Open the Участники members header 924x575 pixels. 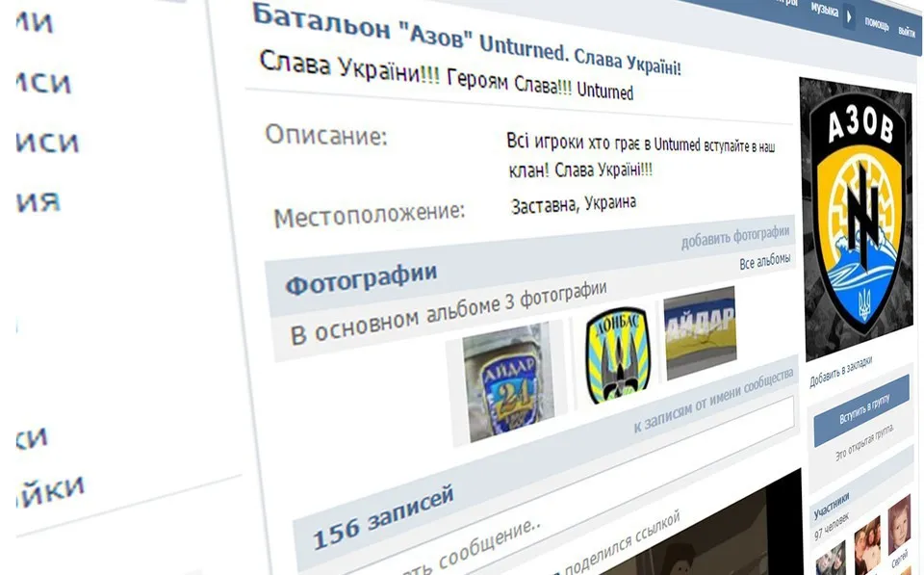pos(832,506)
